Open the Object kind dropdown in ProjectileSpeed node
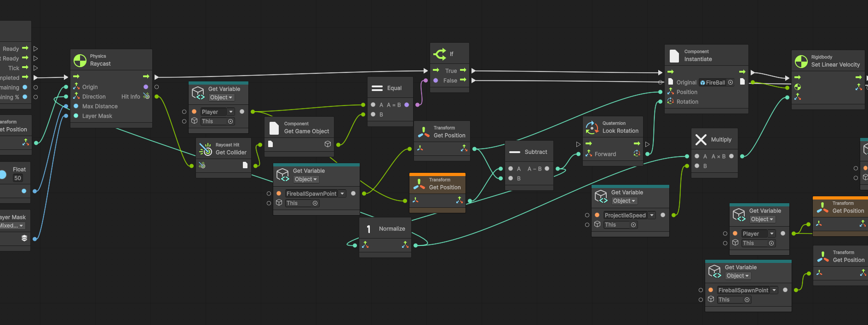This screenshot has width=868, height=325. click(624, 201)
